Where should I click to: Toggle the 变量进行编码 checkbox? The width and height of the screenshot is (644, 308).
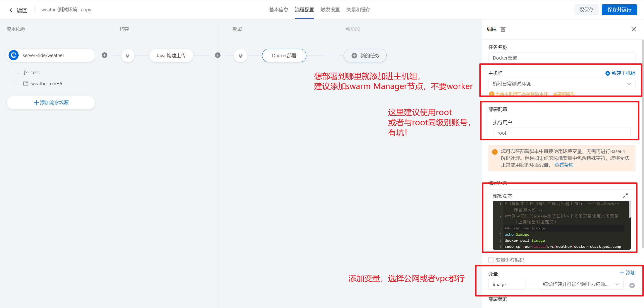tap(491, 260)
